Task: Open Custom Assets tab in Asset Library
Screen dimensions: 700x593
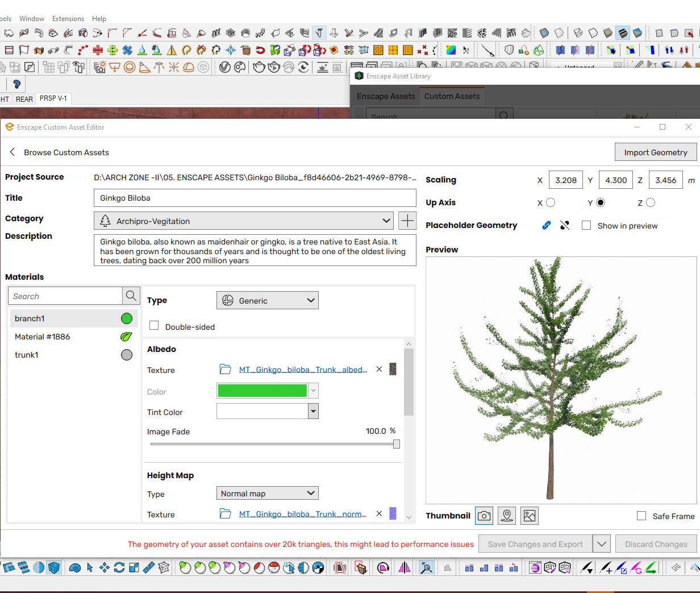Action: 452,96
